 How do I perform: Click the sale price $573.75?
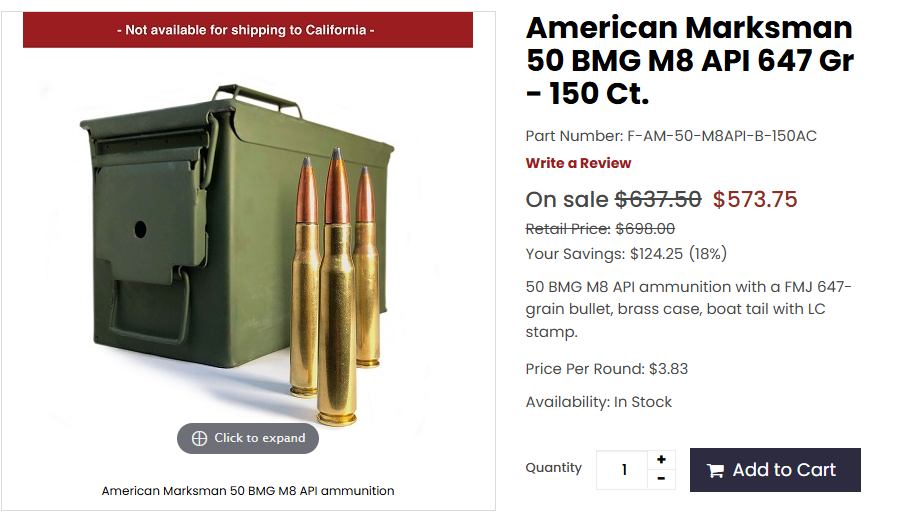coord(754,199)
